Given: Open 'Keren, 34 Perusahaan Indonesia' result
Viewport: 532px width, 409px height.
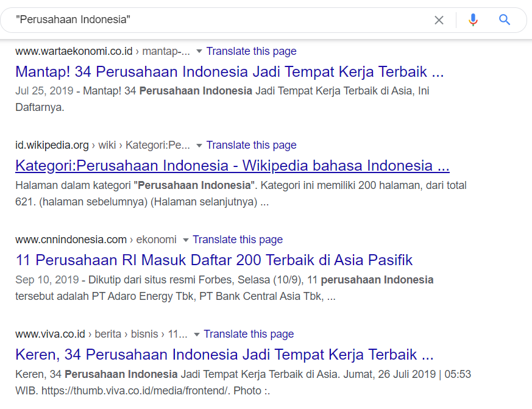Looking at the screenshot, I should (224, 355).
